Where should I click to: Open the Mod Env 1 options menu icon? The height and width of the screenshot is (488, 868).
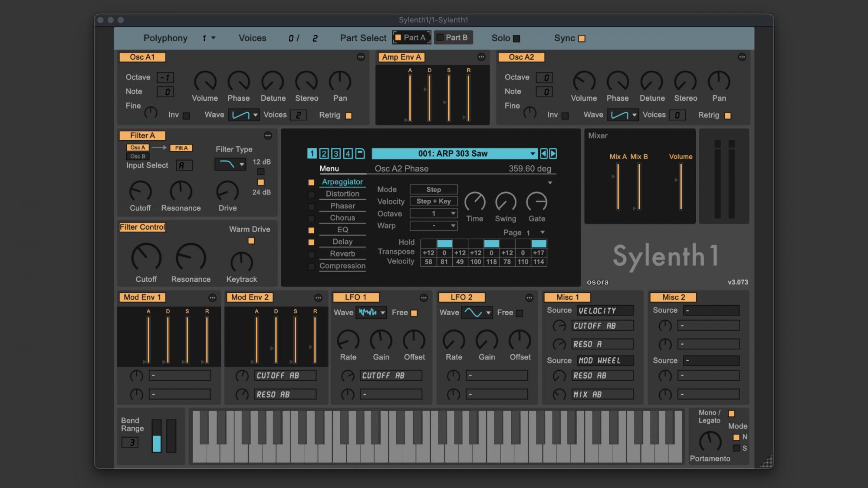click(212, 297)
